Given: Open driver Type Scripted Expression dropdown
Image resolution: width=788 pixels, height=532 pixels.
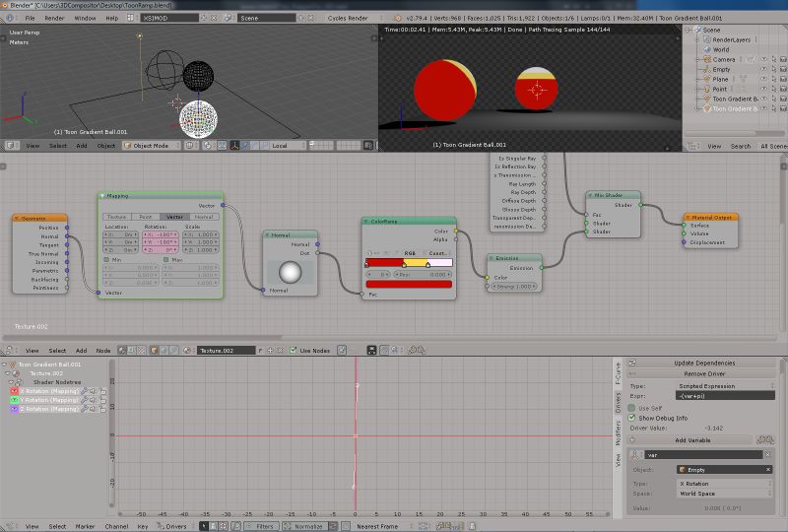Looking at the screenshot, I should tap(726, 385).
